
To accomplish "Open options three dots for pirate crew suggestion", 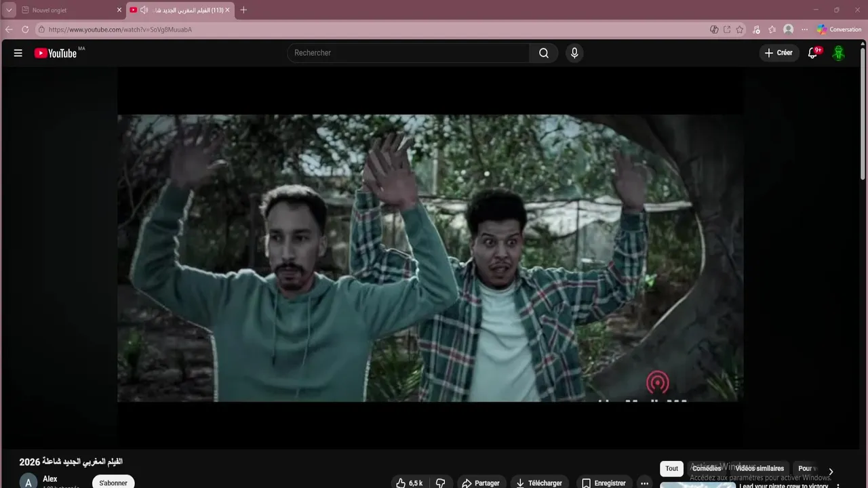I will coord(838,485).
